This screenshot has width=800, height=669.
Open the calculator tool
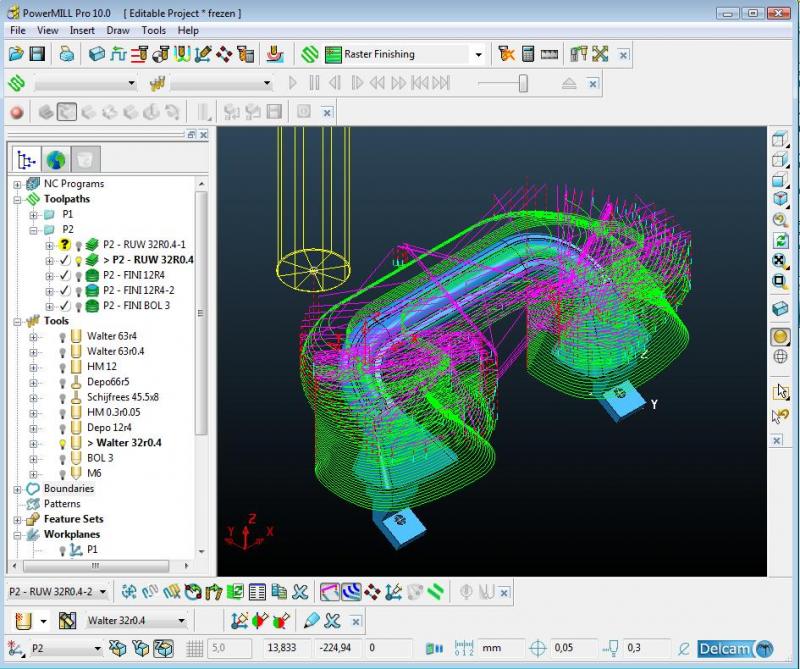pyautogui.click(x=528, y=54)
